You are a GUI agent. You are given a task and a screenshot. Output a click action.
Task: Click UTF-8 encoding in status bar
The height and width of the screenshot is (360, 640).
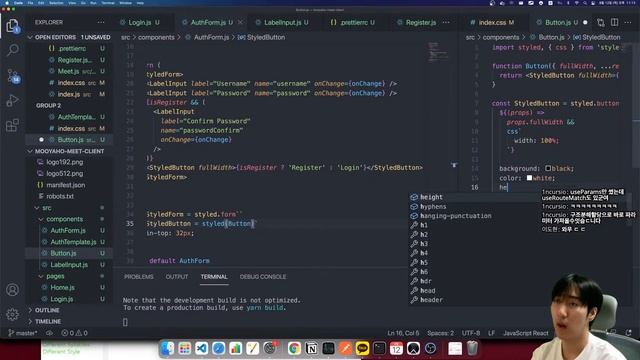pos(471,333)
